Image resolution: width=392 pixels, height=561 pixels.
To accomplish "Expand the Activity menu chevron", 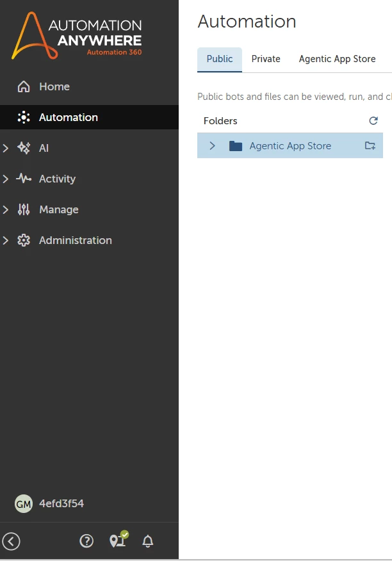I will (5, 179).
